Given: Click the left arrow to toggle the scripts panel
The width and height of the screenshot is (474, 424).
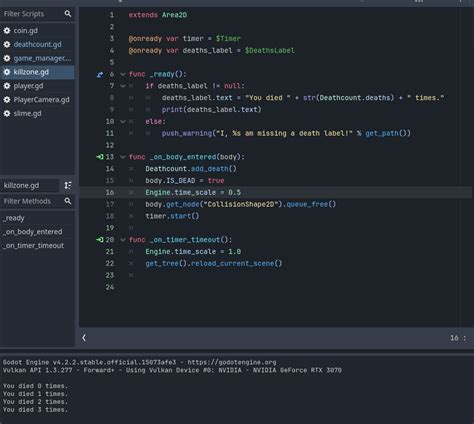Looking at the screenshot, I should click(x=84, y=338).
